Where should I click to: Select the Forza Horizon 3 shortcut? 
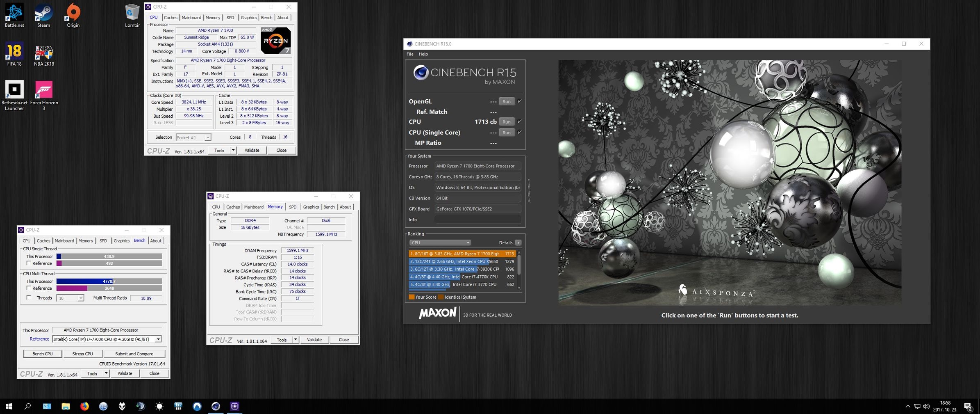pos(44,95)
